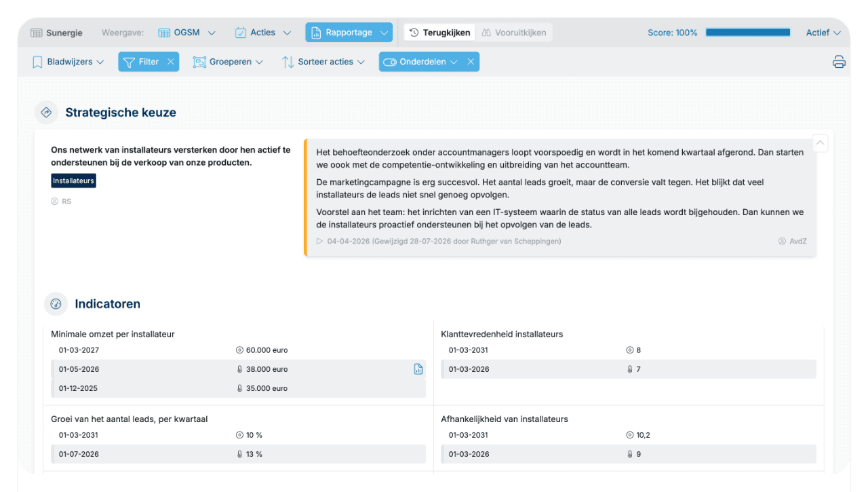This screenshot has width=868, height=492.
Task: Remove the Filter with its X
Action: (171, 62)
